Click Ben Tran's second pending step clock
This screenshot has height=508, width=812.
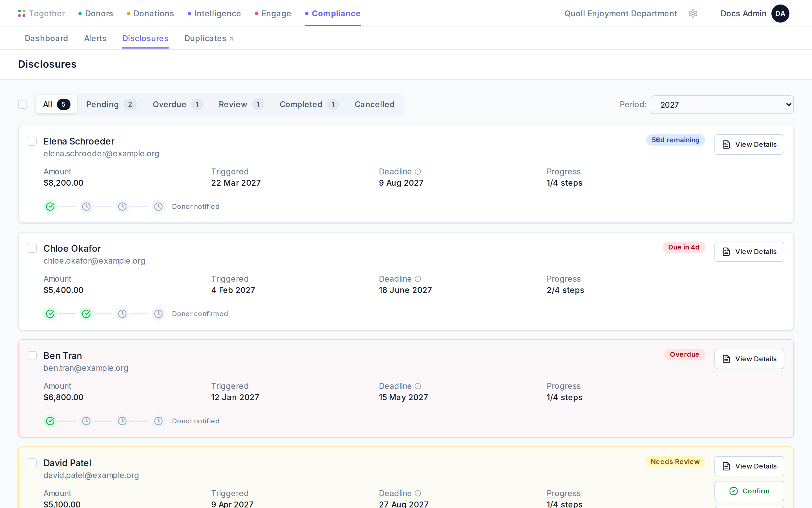click(x=86, y=421)
